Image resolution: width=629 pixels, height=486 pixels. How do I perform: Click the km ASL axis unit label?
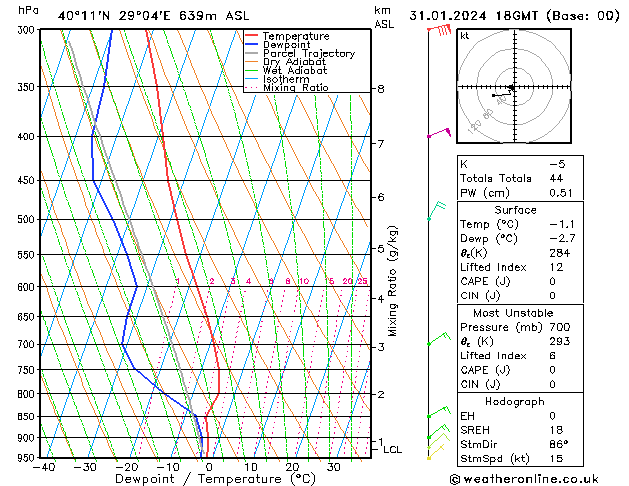(384, 17)
